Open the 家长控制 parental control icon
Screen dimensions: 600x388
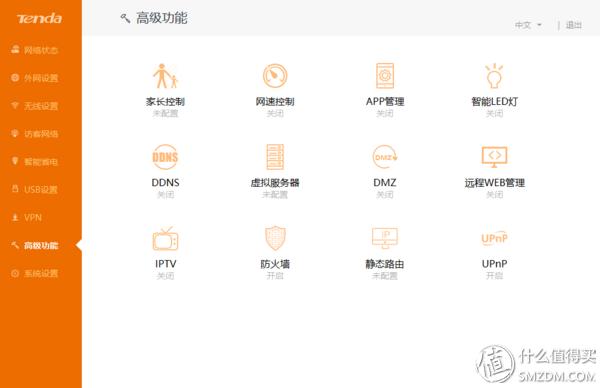pyautogui.click(x=165, y=76)
